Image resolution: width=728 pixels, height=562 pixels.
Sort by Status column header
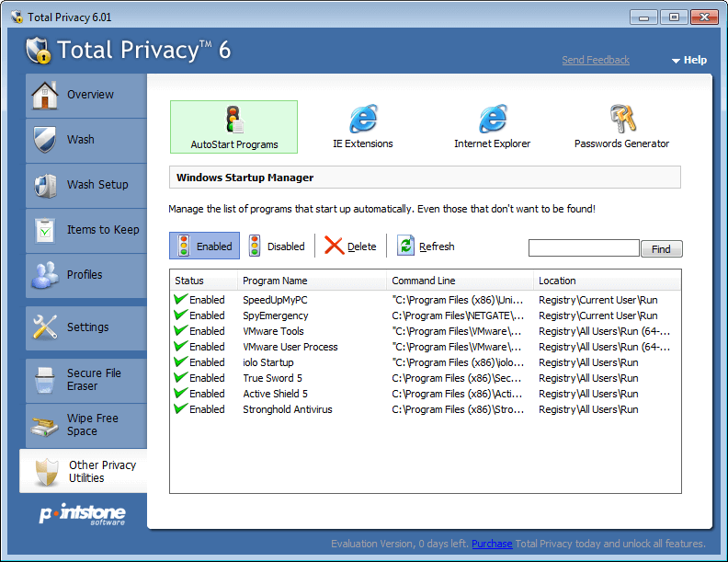pyautogui.click(x=204, y=281)
